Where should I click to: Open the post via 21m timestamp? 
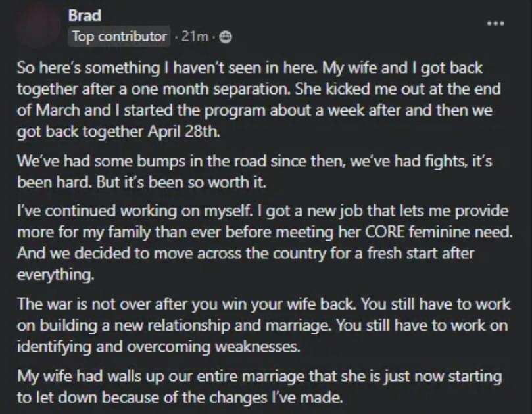[x=195, y=37]
